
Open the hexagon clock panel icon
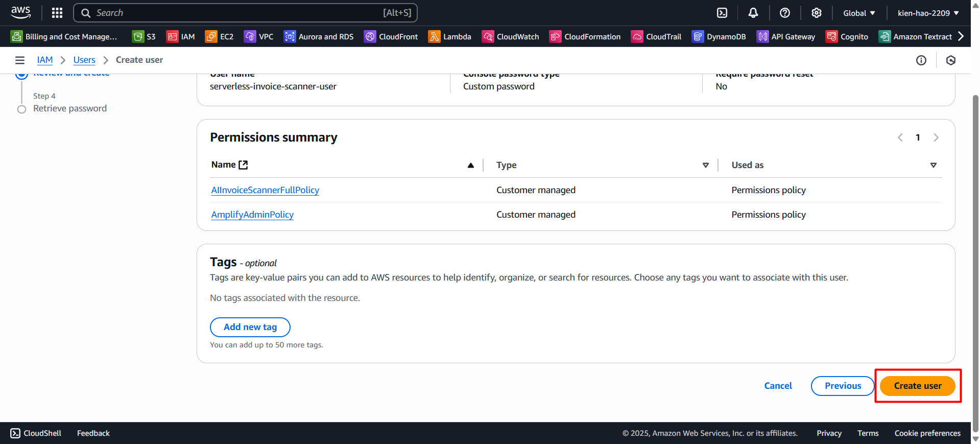pyautogui.click(x=951, y=60)
